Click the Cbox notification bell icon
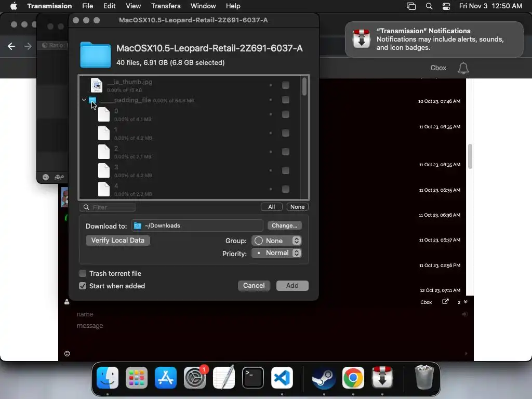The image size is (532, 399). click(463, 68)
